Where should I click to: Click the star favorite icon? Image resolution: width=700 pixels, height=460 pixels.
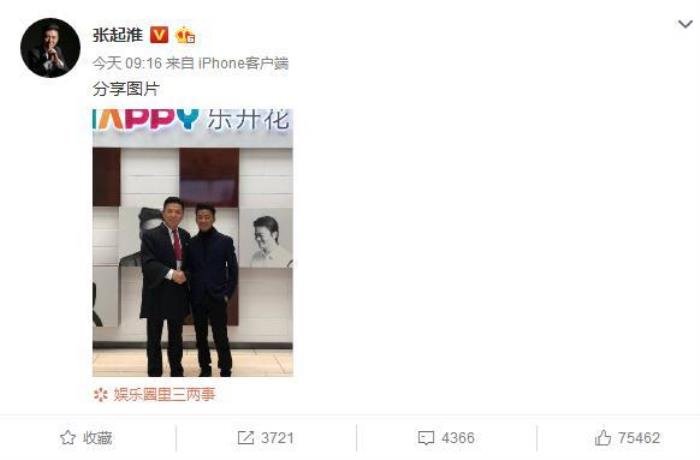point(68,438)
